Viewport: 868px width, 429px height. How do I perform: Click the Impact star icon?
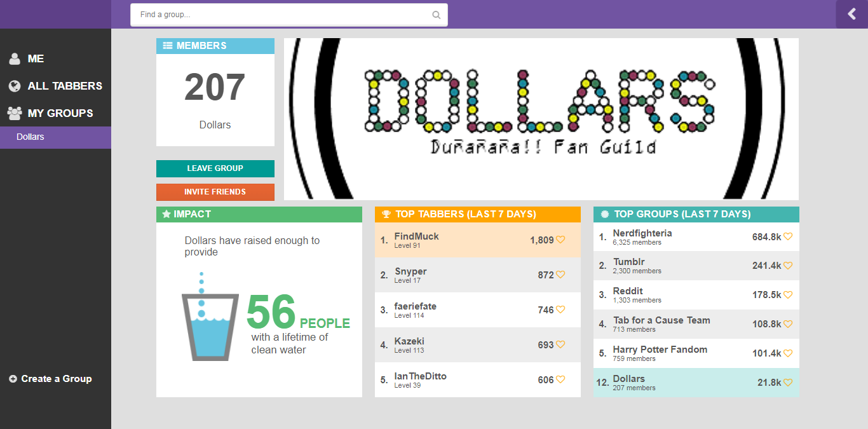point(166,214)
